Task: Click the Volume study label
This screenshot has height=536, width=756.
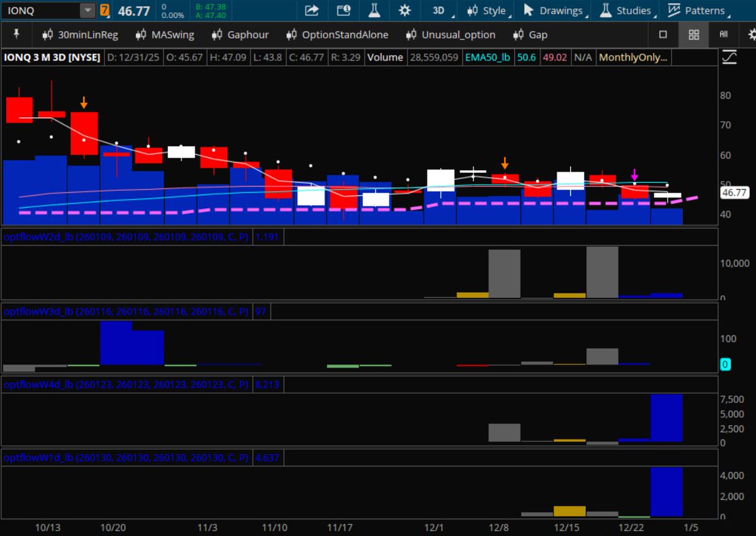Action: [x=385, y=57]
